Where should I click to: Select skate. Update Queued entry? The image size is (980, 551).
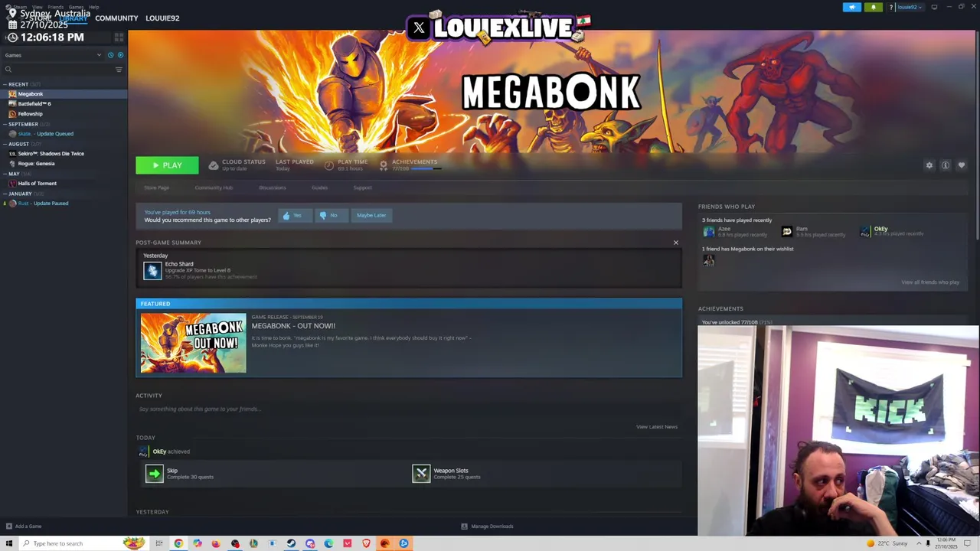[x=64, y=134]
